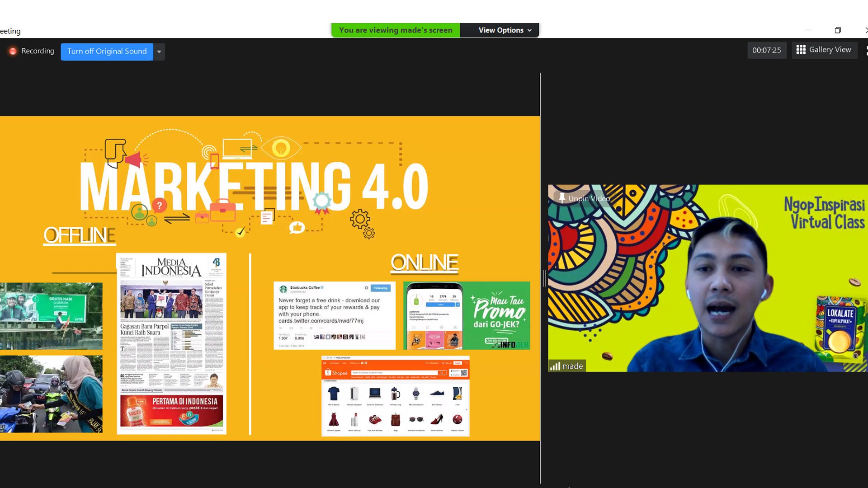Screen dimensions: 868x488
Task: Click the meeting timer 00:07:25
Action: tap(766, 50)
